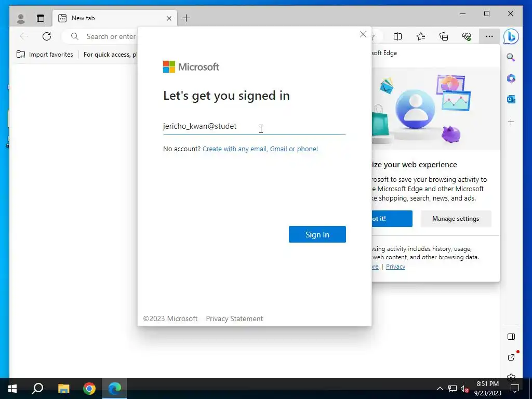
Task: Click the Sign In button
Action: point(317,234)
